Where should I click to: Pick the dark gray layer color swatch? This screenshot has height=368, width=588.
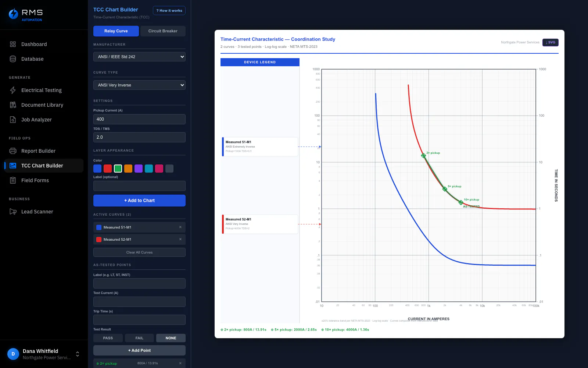tap(169, 169)
